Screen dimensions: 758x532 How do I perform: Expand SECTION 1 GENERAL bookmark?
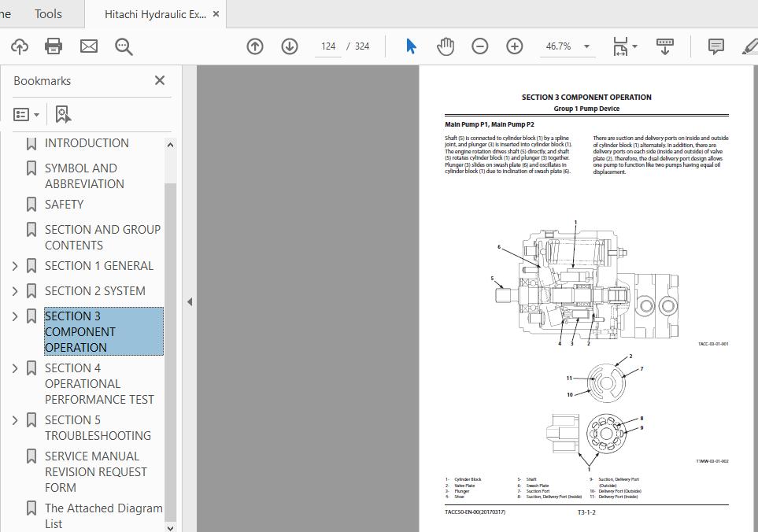(x=15, y=266)
